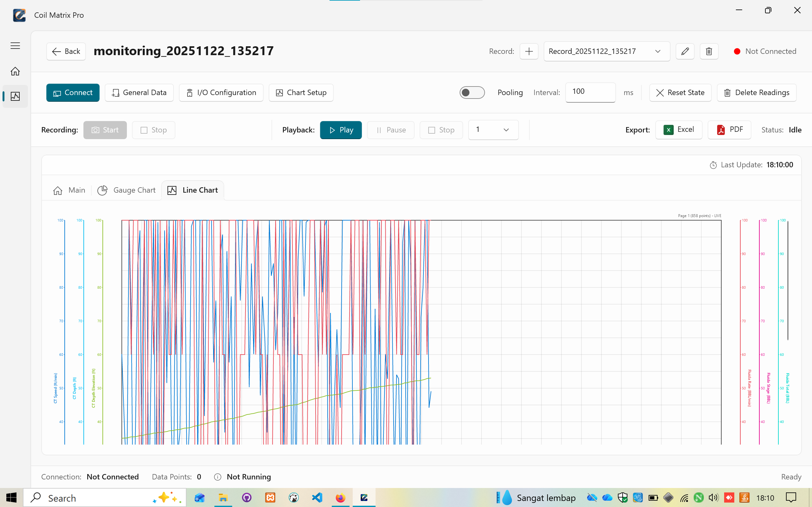Click the Connect button

tap(73, 93)
